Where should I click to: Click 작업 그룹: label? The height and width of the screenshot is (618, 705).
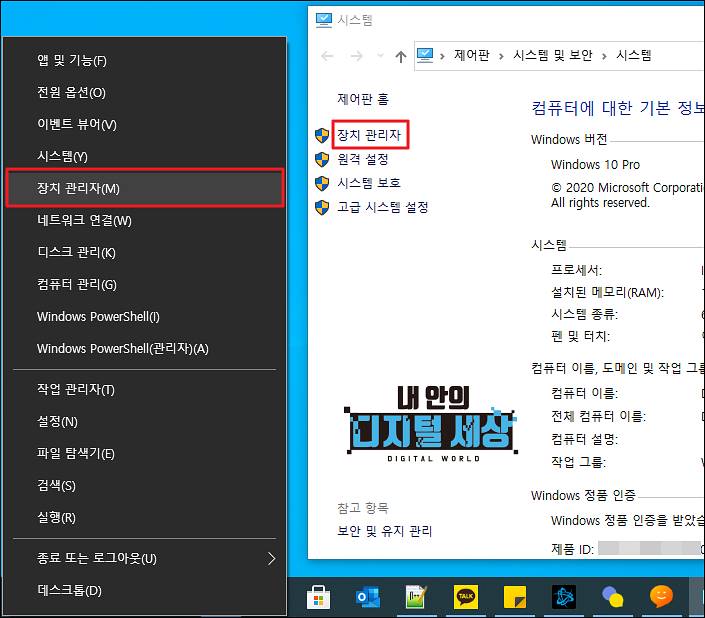579,462
